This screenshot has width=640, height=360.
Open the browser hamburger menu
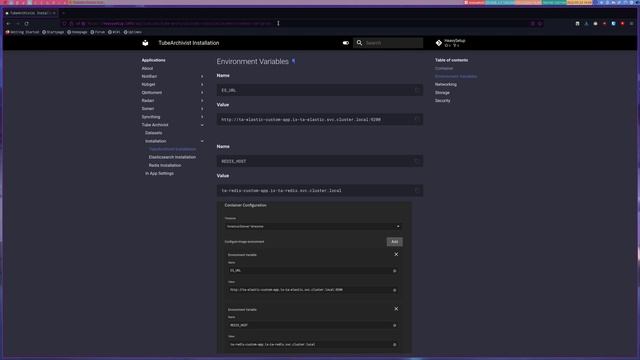click(631, 24)
